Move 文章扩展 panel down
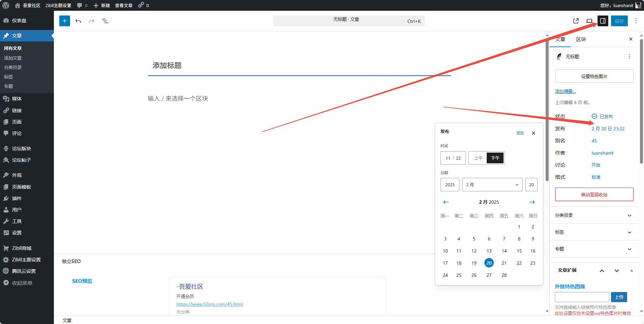This screenshot has height=324, width=644. click(x=617, y=270)
